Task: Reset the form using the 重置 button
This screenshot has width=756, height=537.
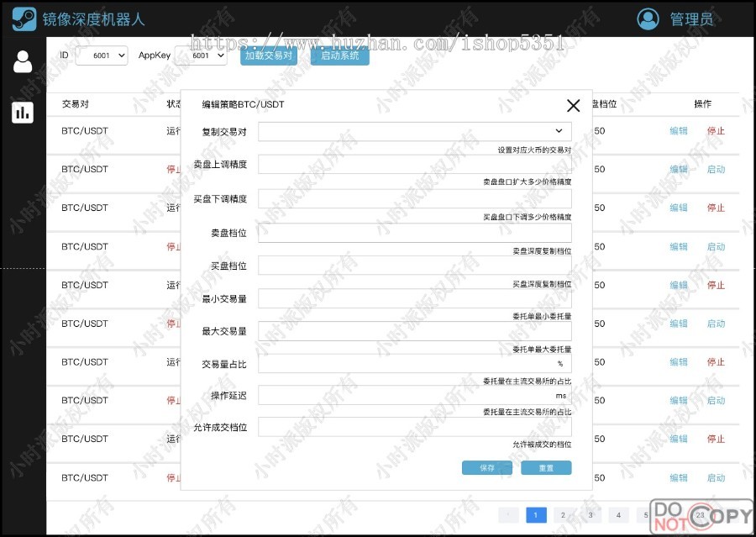Action: (x=546, y=469)
